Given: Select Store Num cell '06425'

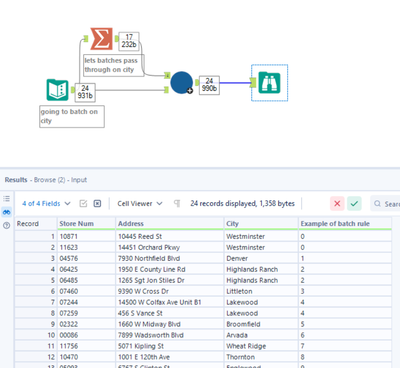Looking at the screenshot, I should click(x=86, y=269).
